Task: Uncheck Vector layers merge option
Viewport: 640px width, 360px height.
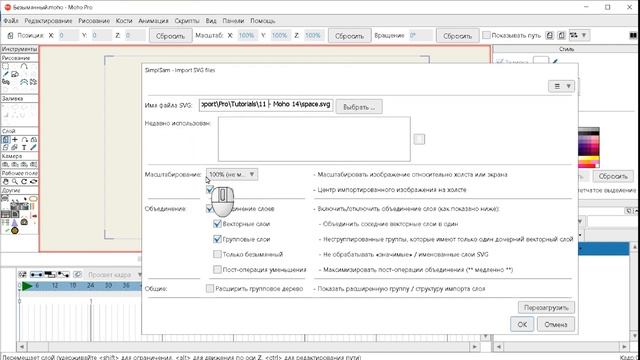Action: coord(217,224)
